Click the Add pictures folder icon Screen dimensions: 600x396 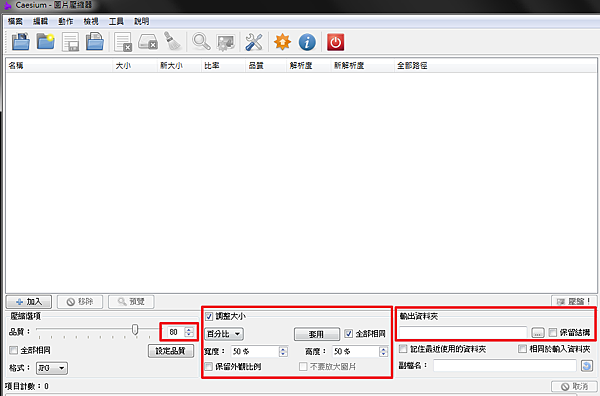21,42
